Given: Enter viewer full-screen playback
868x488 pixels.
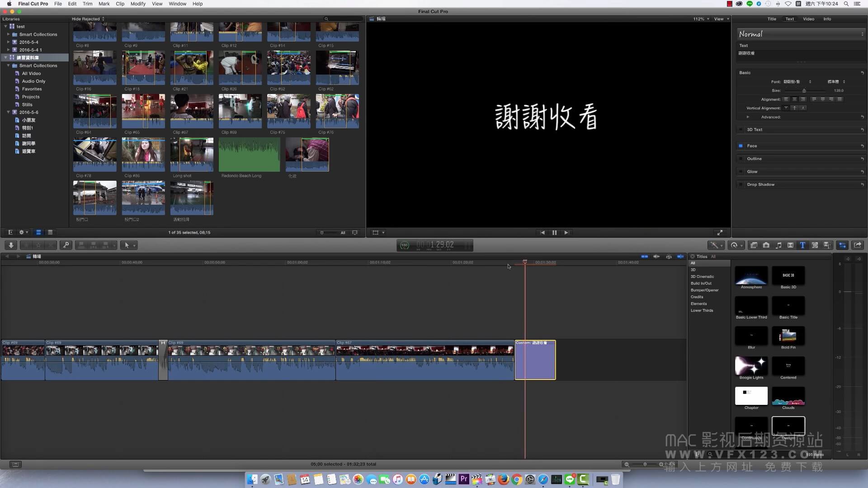Looking at the screenshot, I should (720, 232).
